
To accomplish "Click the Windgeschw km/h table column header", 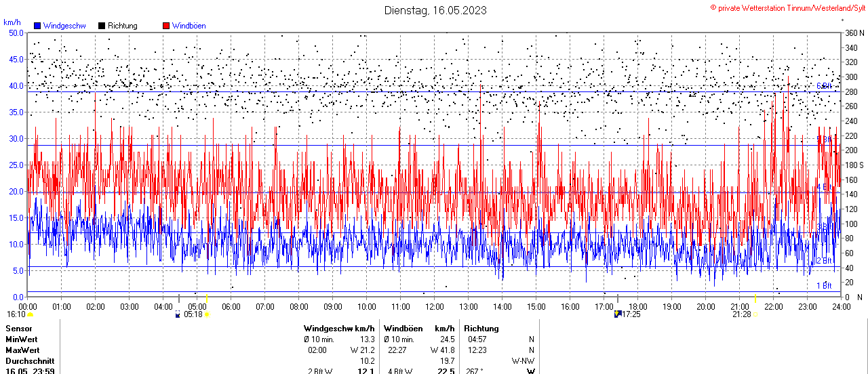I will [340, 328].
